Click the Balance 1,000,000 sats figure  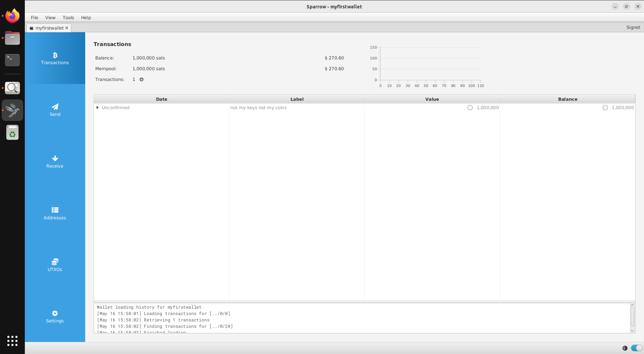(149, 58)
